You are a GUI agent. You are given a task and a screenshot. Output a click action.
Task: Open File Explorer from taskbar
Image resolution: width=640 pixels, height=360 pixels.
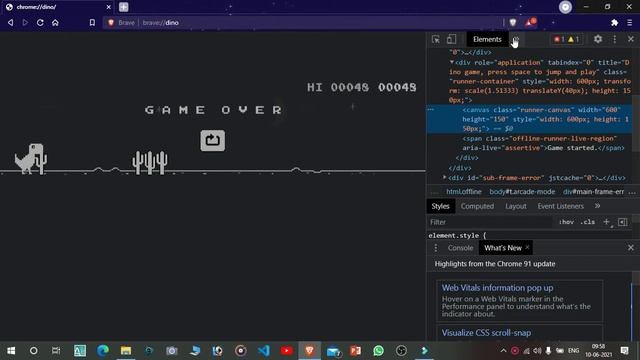point(126,351)
